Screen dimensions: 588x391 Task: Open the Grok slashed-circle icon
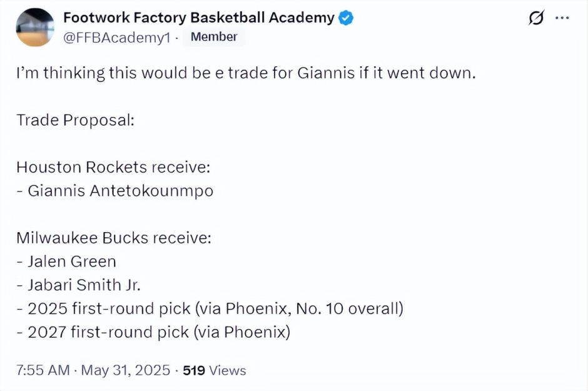tap(536, 19)
